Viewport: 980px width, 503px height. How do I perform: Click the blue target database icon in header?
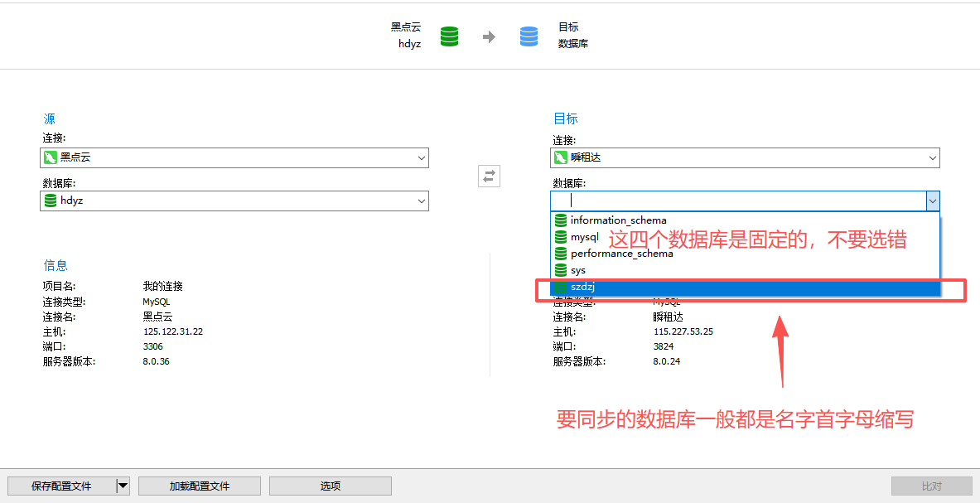point(529,36)
